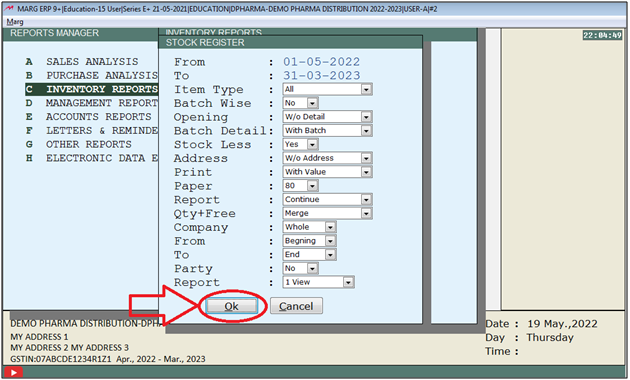Screen dimensions: 630x380
Task: Click the STOCK REGISTER dialog title
Action: [x=205, y=43]
